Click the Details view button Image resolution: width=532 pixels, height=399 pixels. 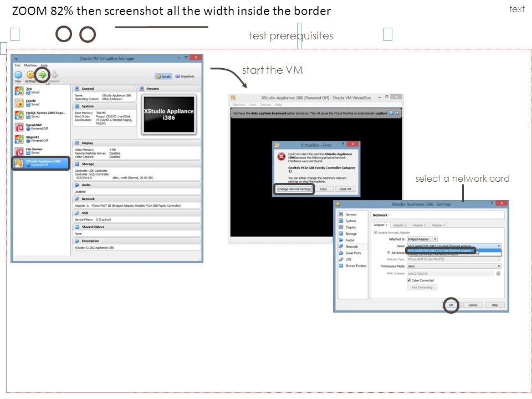click(163, 76)
